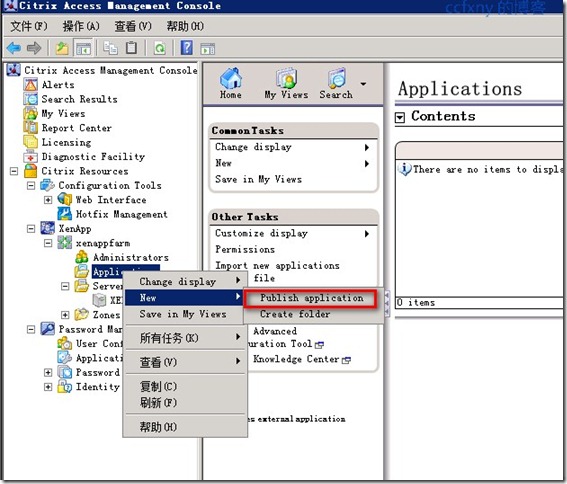Click the blue Help question mark icon

click(187, 48)
